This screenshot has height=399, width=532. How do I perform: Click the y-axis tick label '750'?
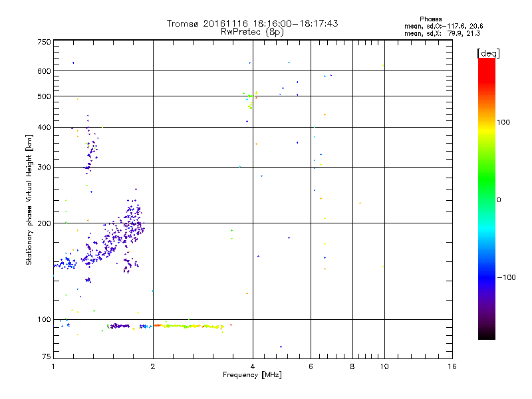tap(44, 42)
